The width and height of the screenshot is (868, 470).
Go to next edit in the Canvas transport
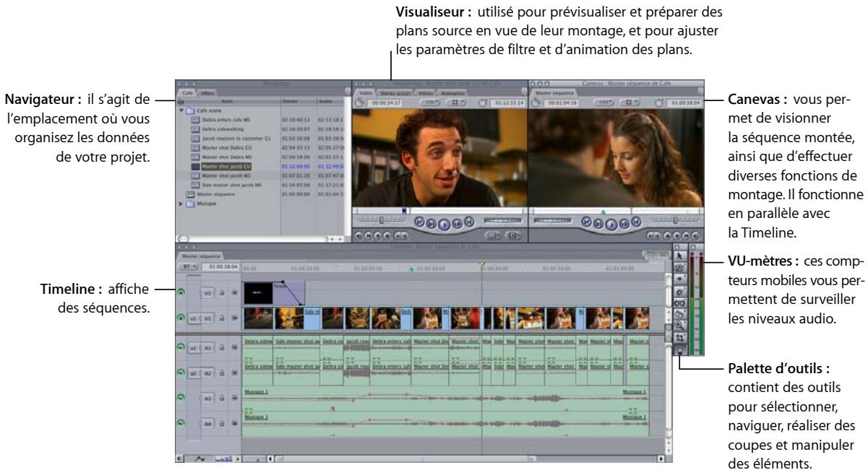coord(637,223)
